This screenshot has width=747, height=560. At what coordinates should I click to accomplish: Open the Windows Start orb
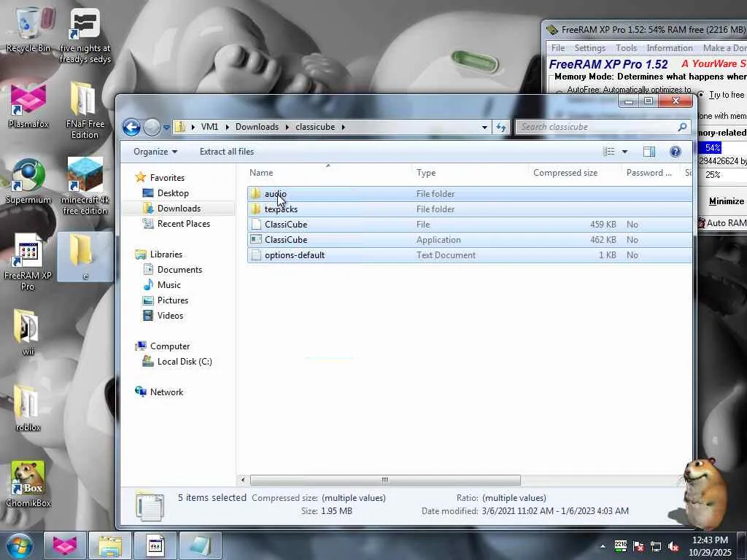click(x=20, y=545)
